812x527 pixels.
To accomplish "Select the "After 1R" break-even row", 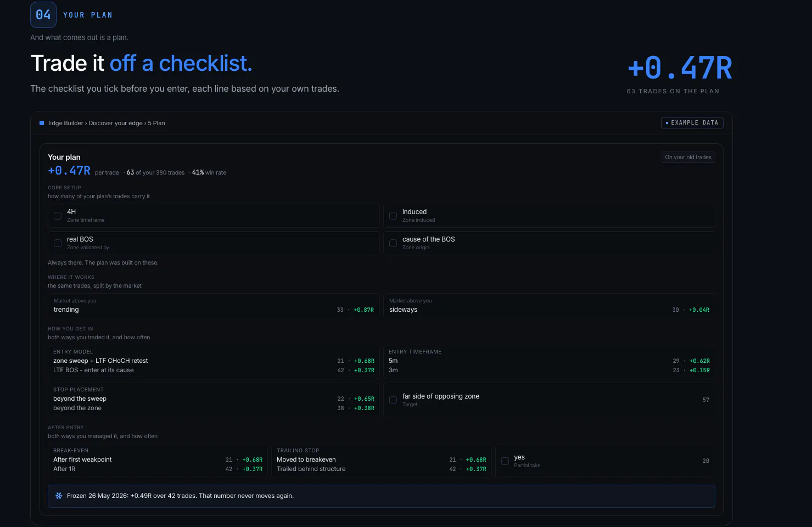I will click(158, 469).
